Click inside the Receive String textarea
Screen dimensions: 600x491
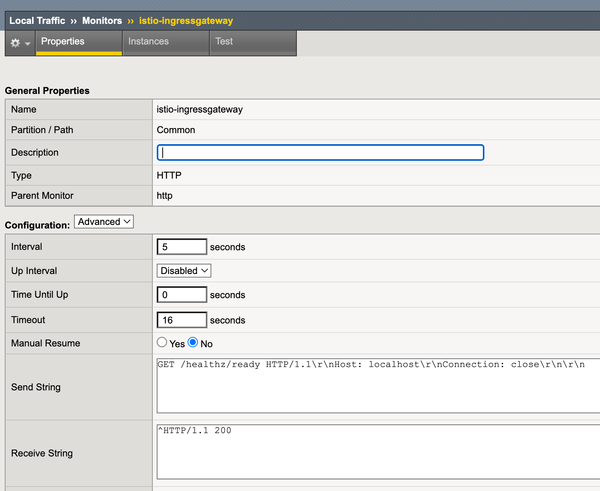[x=376, y=453]
